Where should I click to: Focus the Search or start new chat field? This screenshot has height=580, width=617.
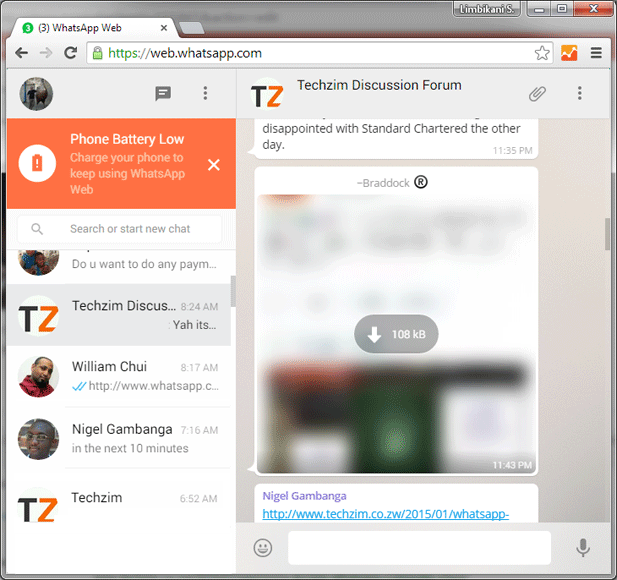(120, 229)
